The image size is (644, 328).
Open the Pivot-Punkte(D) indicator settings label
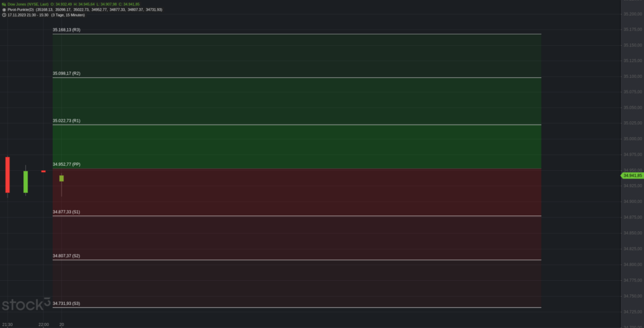click(x=21, y=9)
